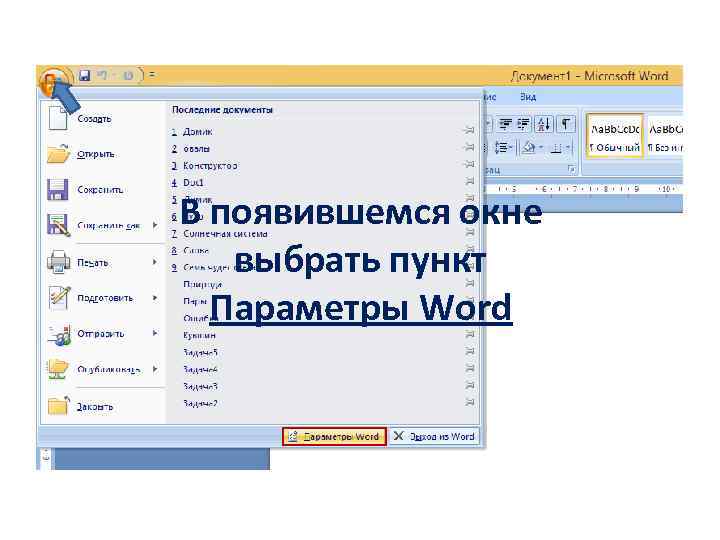Open the Paragraph dialog launcher
This screenshot has height=540, width=720.
(572, 169)
